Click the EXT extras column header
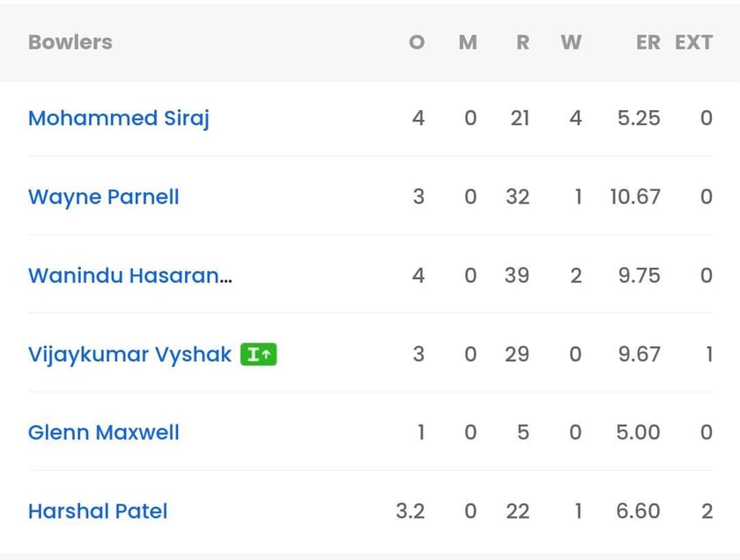The width and height of the screenshot is (740, 560). coord(694,41)
